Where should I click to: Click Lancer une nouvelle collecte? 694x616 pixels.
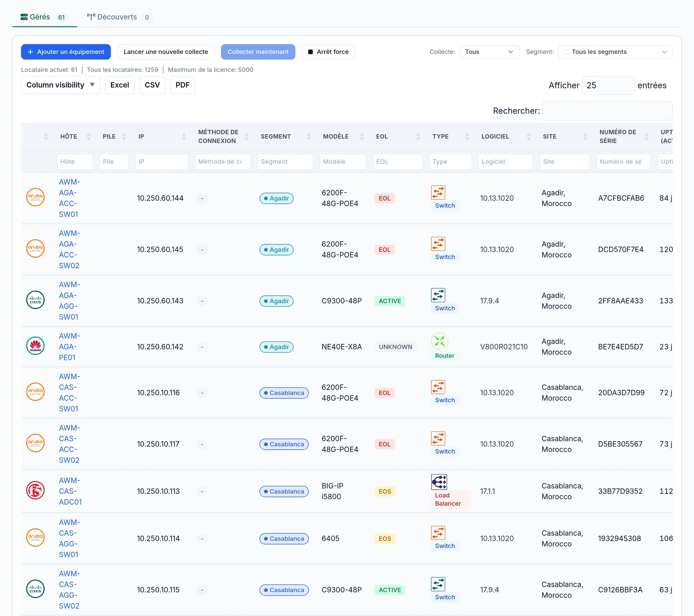(166, 52)
